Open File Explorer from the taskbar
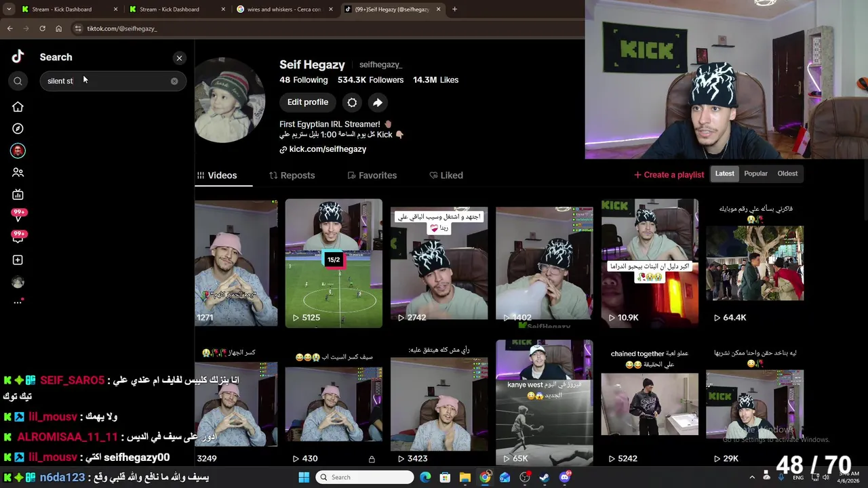This screenshot has height=488, width=868. 465,477
